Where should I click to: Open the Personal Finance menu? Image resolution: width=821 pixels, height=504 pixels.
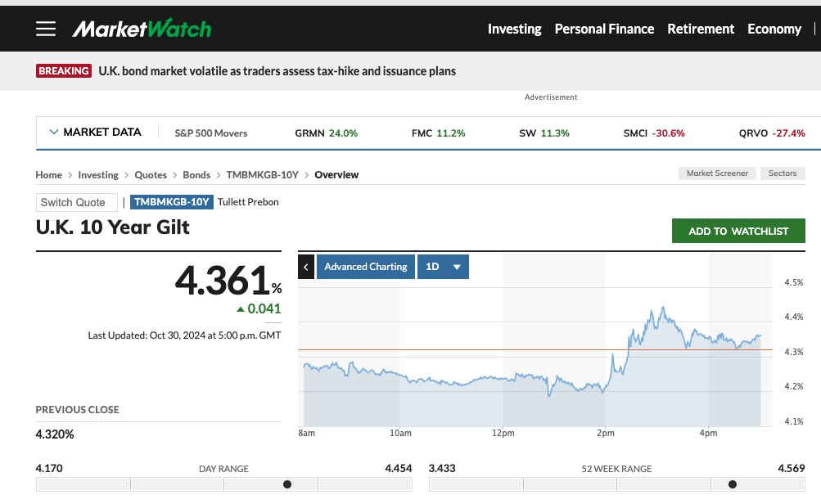(x=604, y=29)
